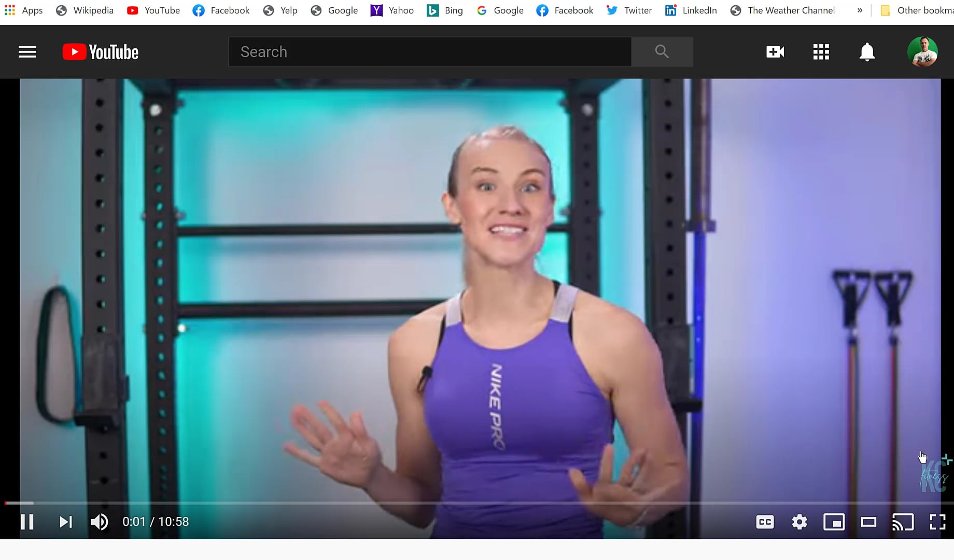Create a new video upload

tap(775, 52)
